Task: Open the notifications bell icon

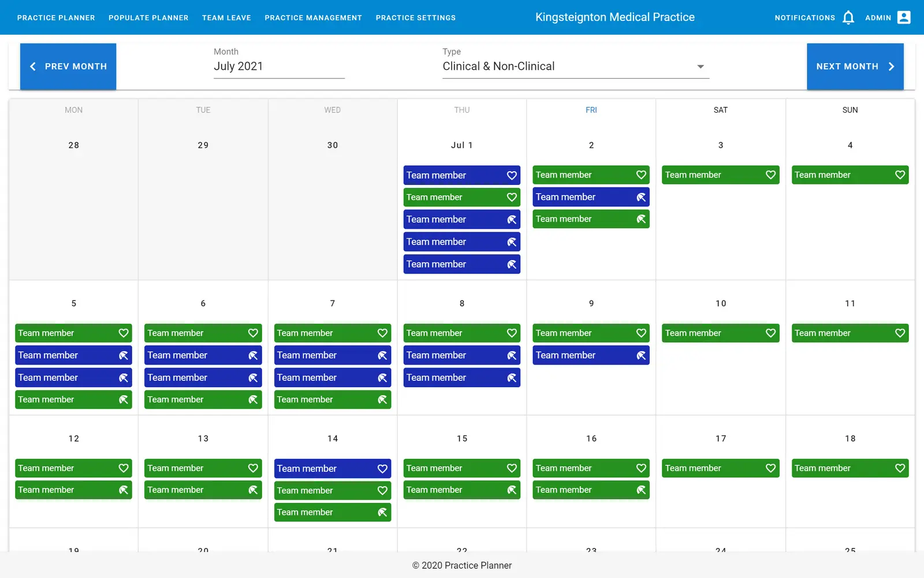Action: coord(848,17)
